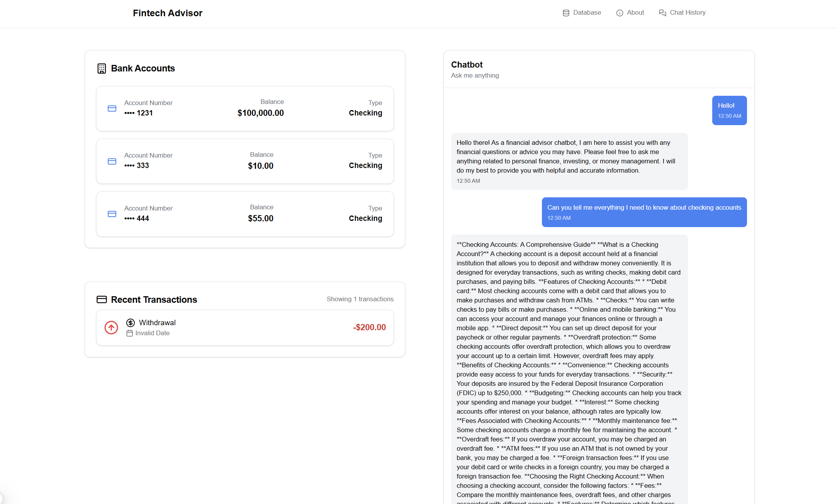This screenshot has width=837, height=504.
Task: Select the $10.00 balance account card
Action: (245, 161)
